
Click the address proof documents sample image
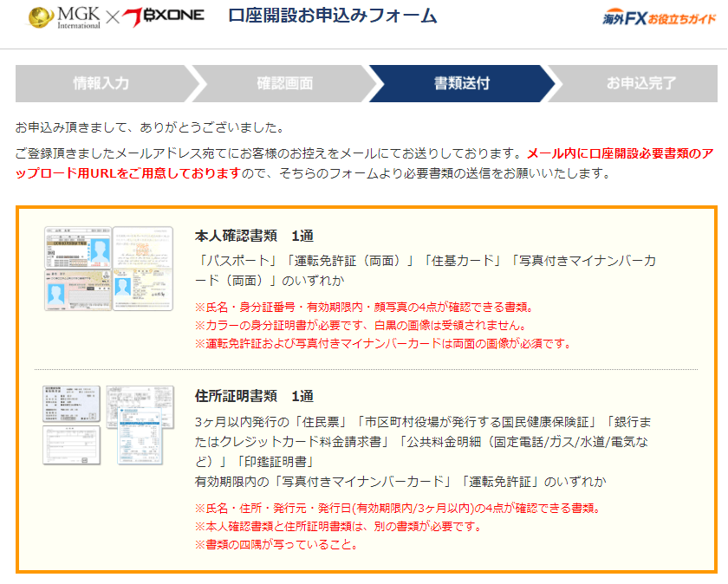[108, 425]
